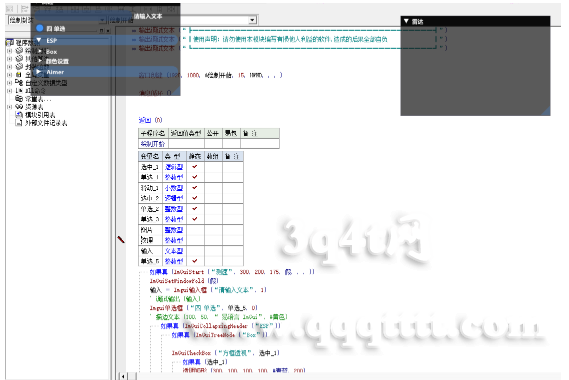Click the 公开 column header
This screenshot has width=569, height=380.
[x=213, y=133]
